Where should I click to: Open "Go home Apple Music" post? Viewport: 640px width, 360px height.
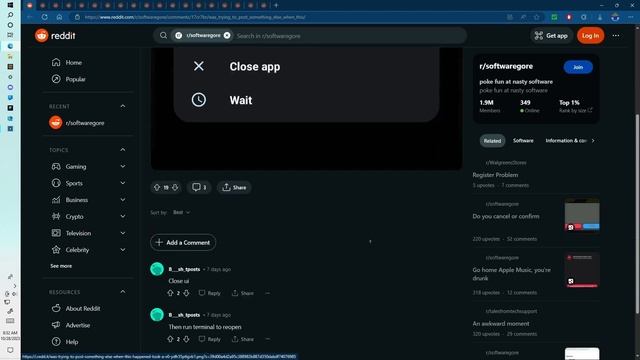coord(511,274)
